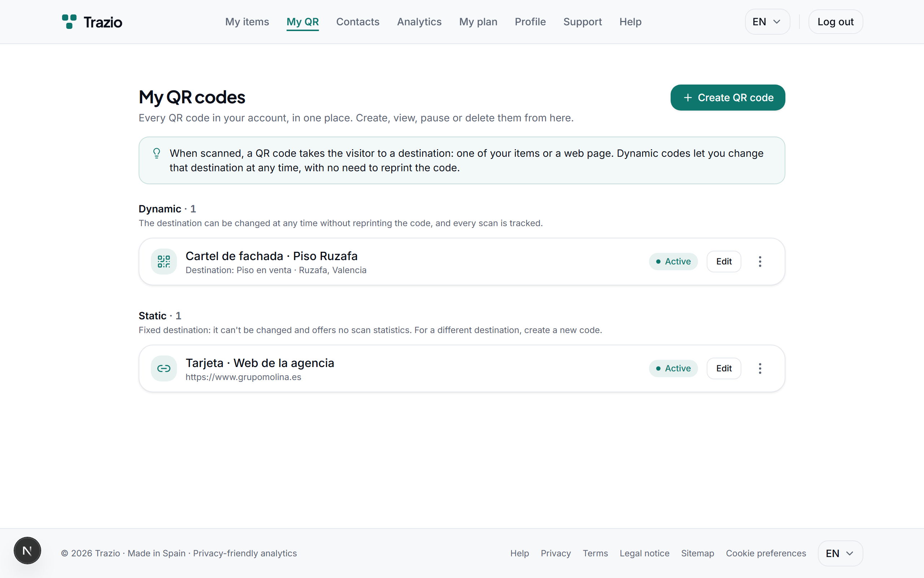Switch to Analytics tab
Viewport: 924px width, 578px height.
coord(419,22)
